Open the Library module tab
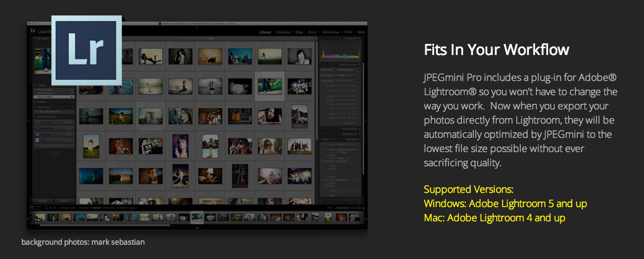The height and width of the screenshot is (259, 644). (x=266, y=32)
